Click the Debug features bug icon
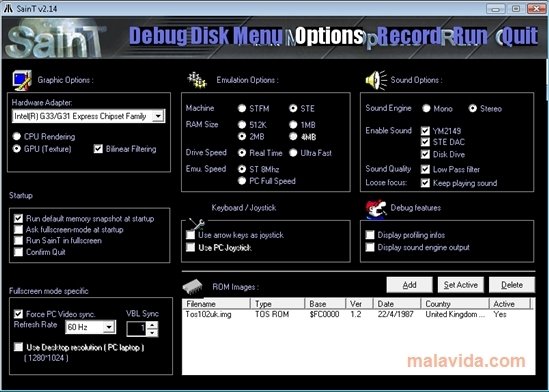The height and width of the screenshot is (392, 549). click(376, 209)
